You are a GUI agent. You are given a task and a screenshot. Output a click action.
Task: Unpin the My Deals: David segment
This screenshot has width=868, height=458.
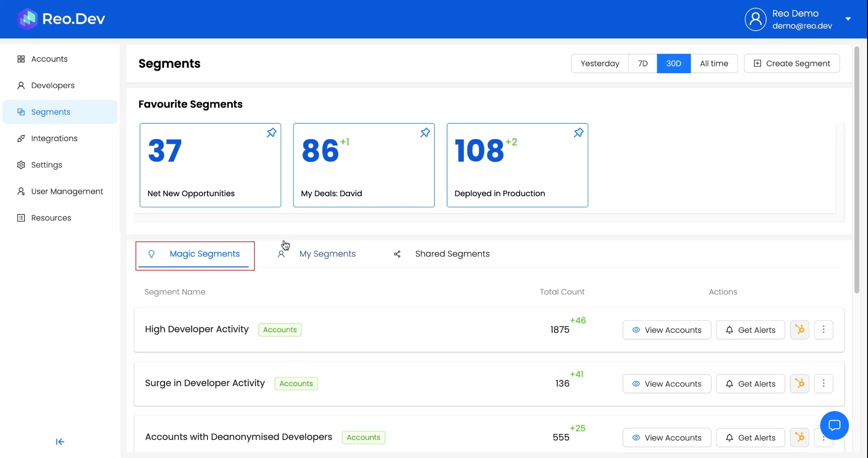(x=425, y=133)
